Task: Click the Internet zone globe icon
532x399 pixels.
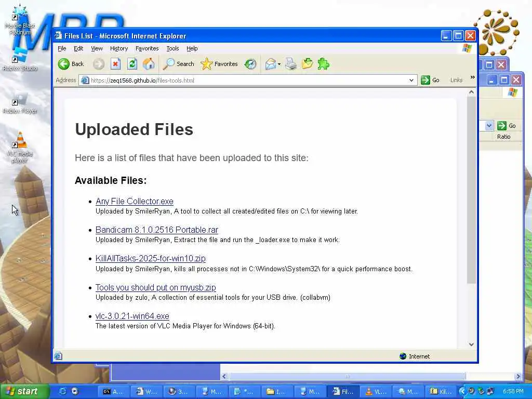Action: point(403,356)
